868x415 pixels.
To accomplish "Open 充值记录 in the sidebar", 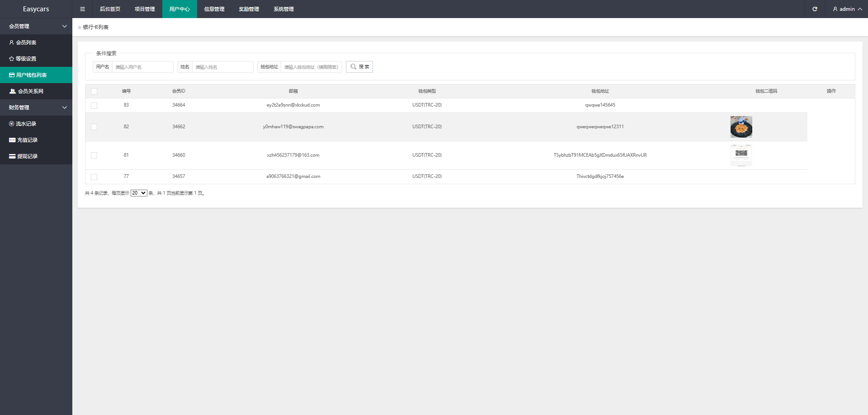I will tap(27, 140).
